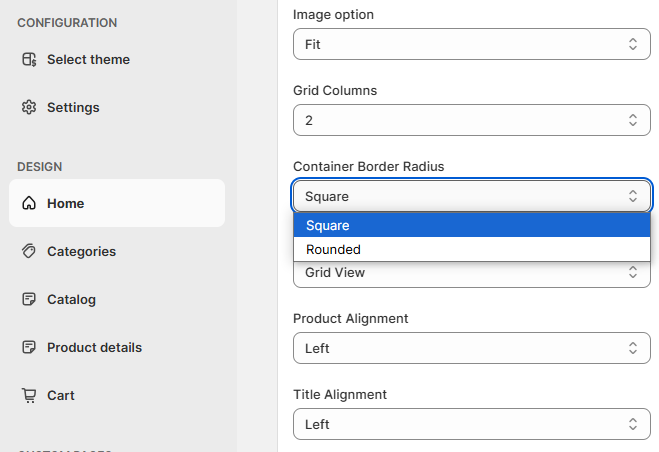Click the Cart shopping icon

tap(29, 395)
